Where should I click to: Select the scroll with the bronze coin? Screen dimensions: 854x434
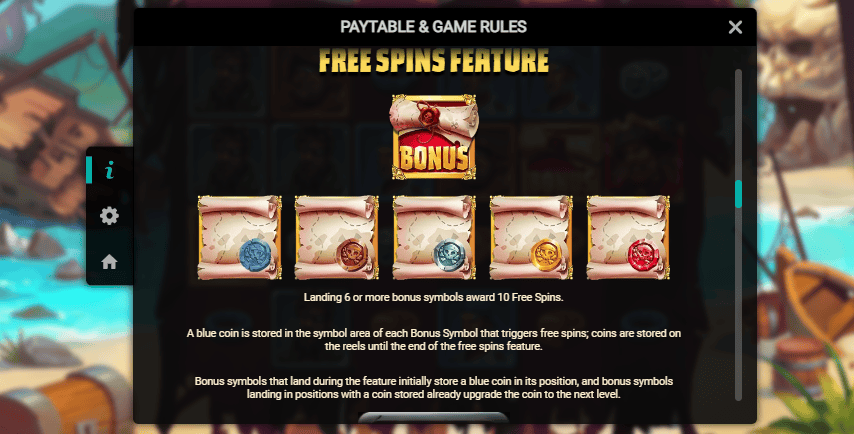pos(337,237)
